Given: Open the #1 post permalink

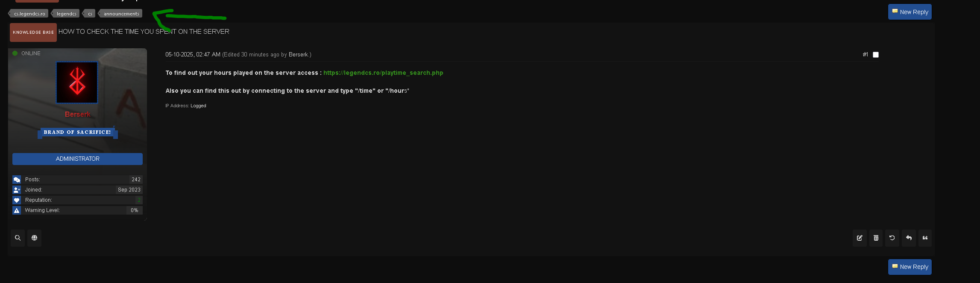Looking at the screenshot, I should 865,55.
